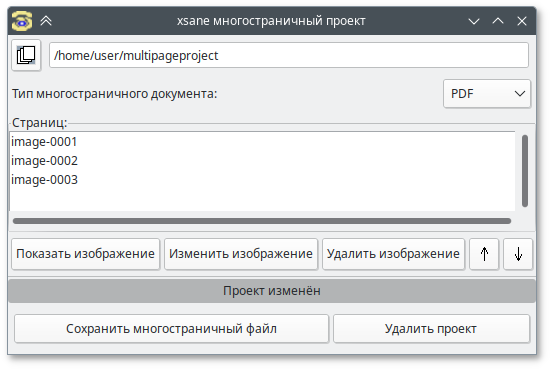Move the selected image down with the arrow
Screen dimensions: 550x369
point(518,254)
